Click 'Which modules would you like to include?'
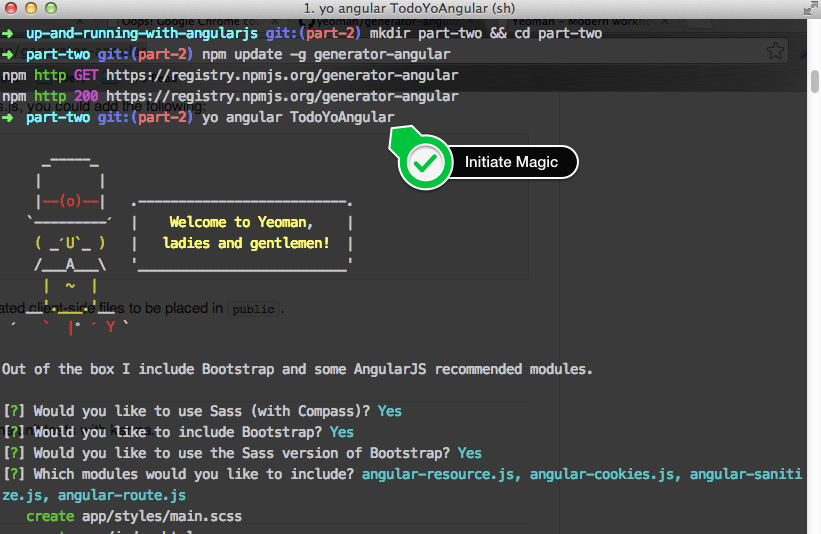 [194, 474]
